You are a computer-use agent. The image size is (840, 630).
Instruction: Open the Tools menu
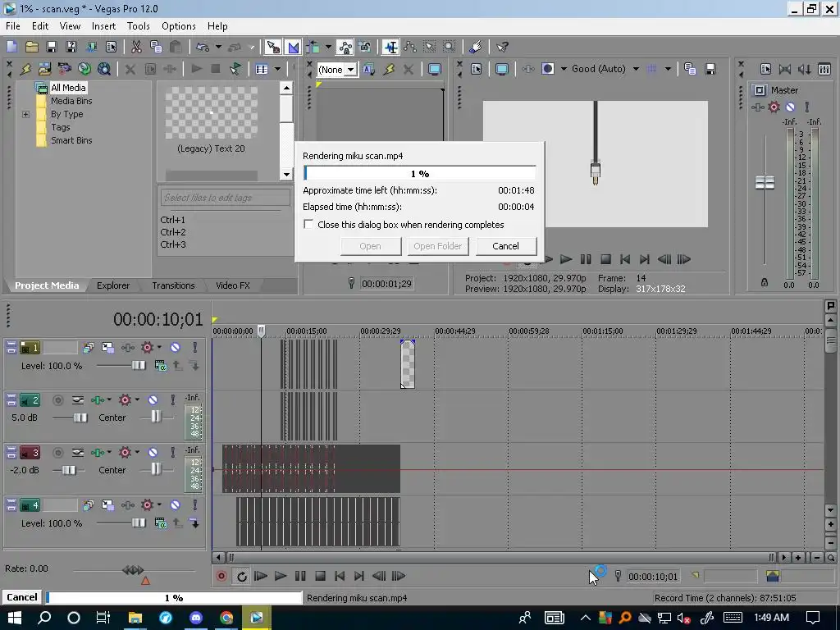(138, 26)
